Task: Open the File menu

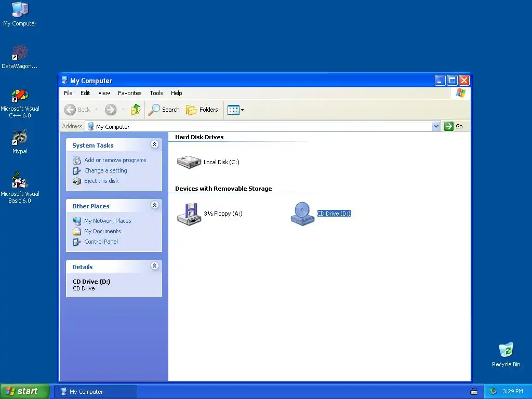Action: 68,93
